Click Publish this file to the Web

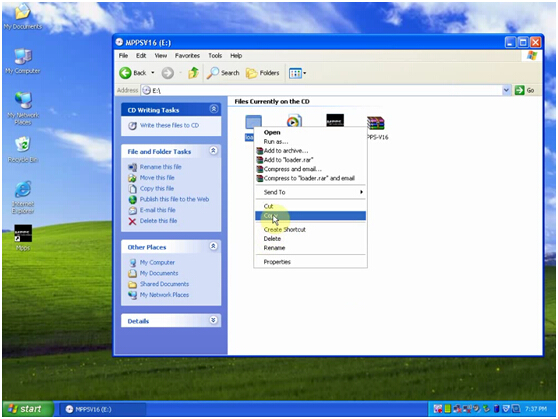tap(174, 199)
